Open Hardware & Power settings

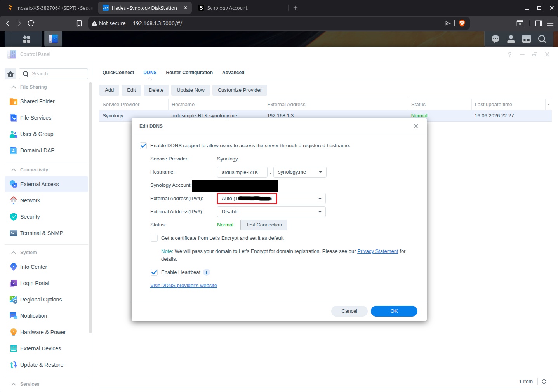[x=46, y=332]
